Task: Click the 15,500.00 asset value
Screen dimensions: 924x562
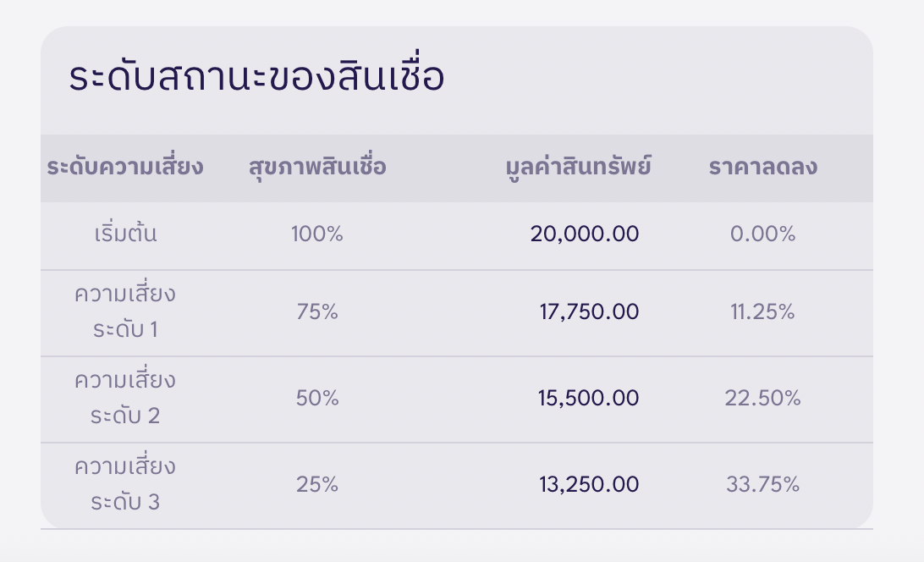Action: pos(588,398)
